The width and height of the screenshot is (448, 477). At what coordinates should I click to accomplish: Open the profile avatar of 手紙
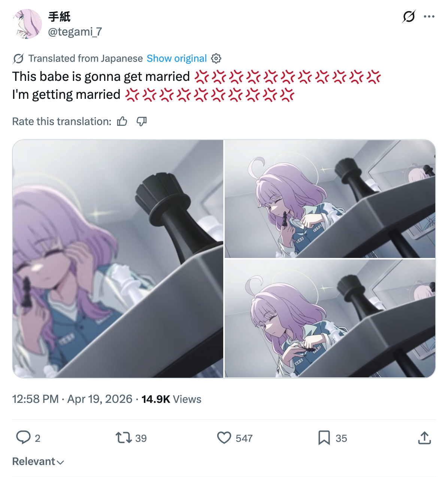click(x=27, y=24)
